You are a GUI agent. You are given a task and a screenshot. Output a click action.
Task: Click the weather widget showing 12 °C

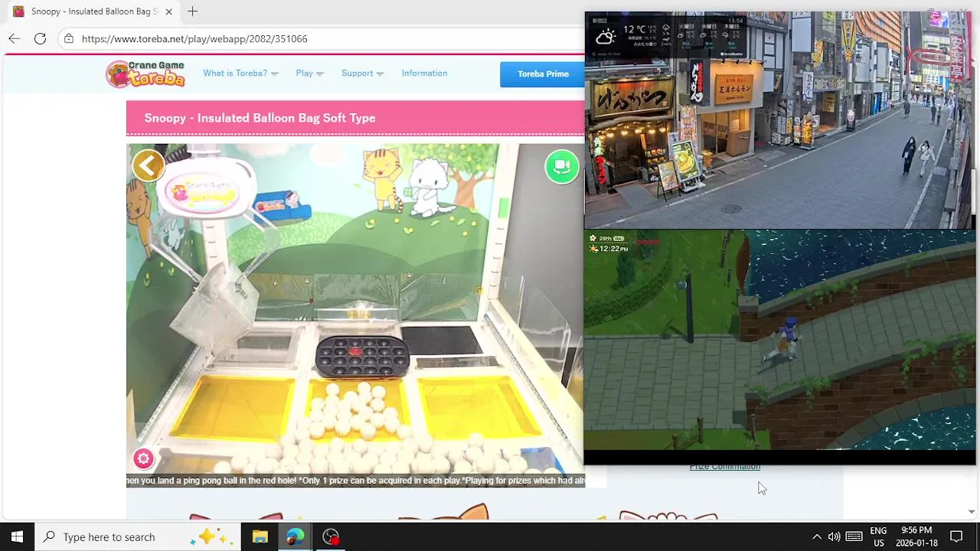tap(666, 35)
